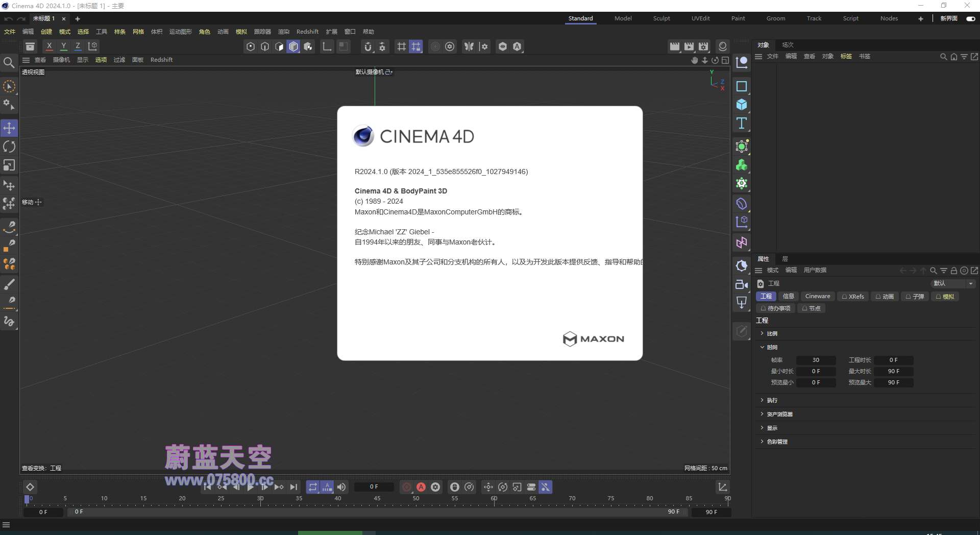Select the 节点 tab button
980x535 pixels.
point(811,308)
